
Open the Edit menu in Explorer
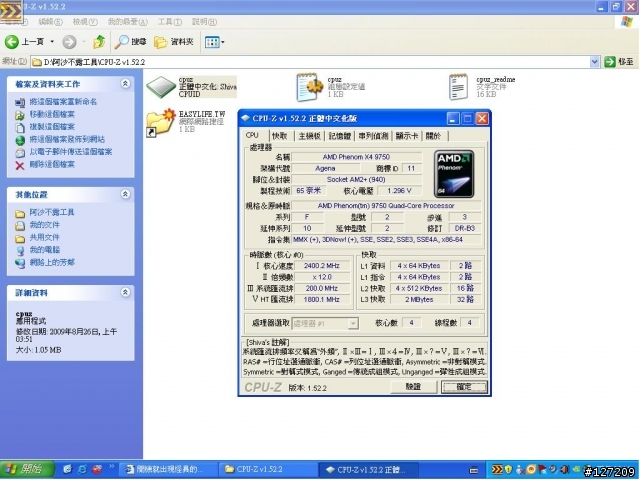tap(50, 22)
